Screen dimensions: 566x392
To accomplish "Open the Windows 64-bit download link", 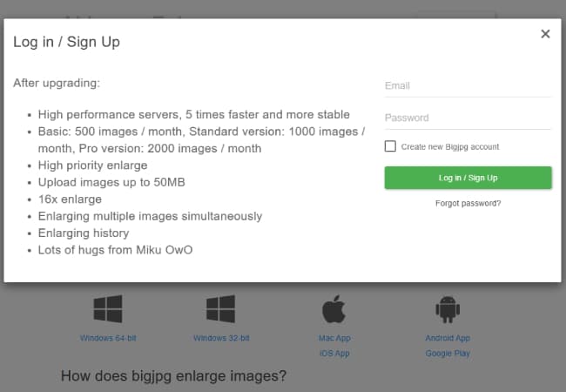I will click(108, 338).
